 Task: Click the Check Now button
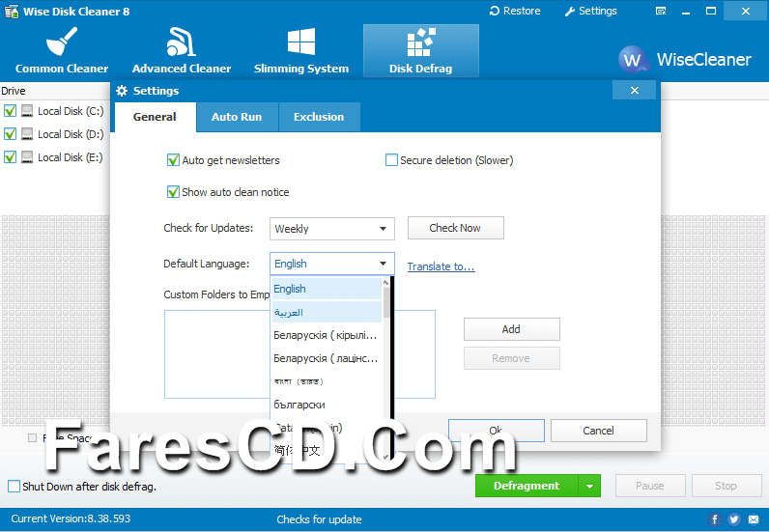click(x=455, y=228)
